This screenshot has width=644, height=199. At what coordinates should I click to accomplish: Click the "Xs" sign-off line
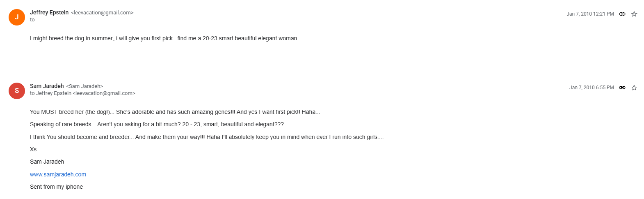tap(33, 149)
